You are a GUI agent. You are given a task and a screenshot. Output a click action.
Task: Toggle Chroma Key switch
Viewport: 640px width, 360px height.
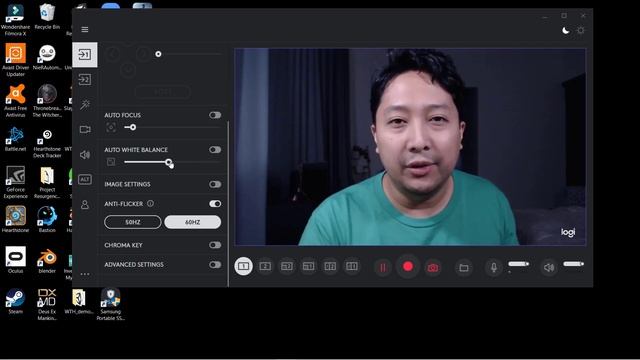pyautogui.click(x=215, y=245)
